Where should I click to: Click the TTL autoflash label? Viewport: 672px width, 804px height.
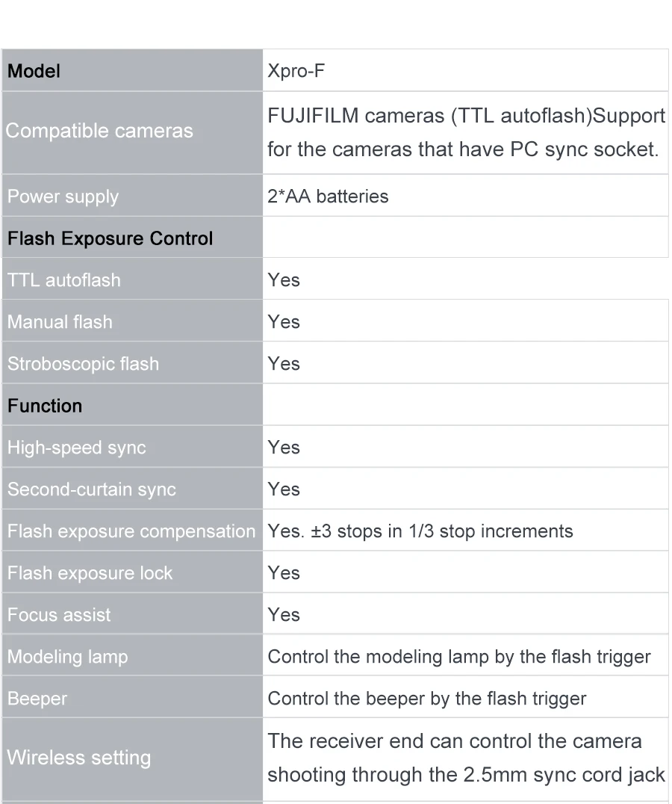(x=64, y=280)
